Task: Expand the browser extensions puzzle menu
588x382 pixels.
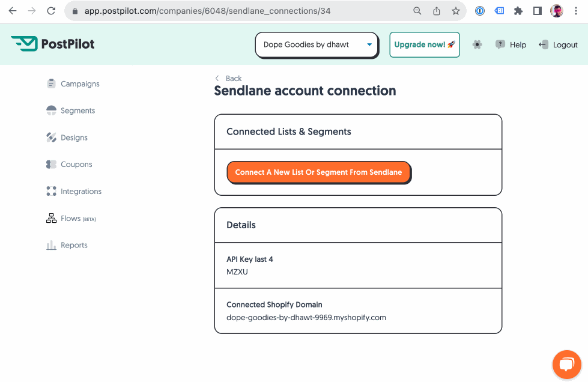Action: (x=518, y=11)
